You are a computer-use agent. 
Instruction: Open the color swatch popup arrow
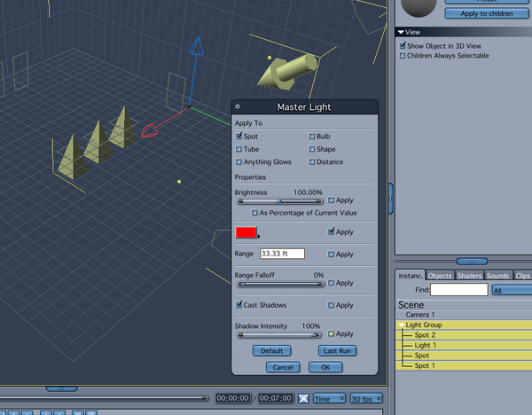coord(259,237)
